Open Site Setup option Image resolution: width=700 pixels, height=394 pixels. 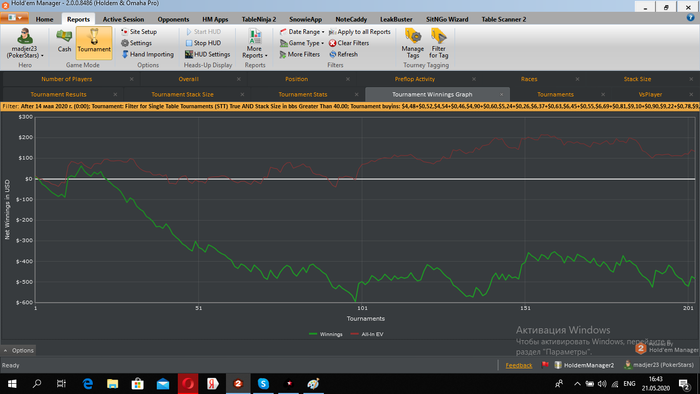(139, 32)
